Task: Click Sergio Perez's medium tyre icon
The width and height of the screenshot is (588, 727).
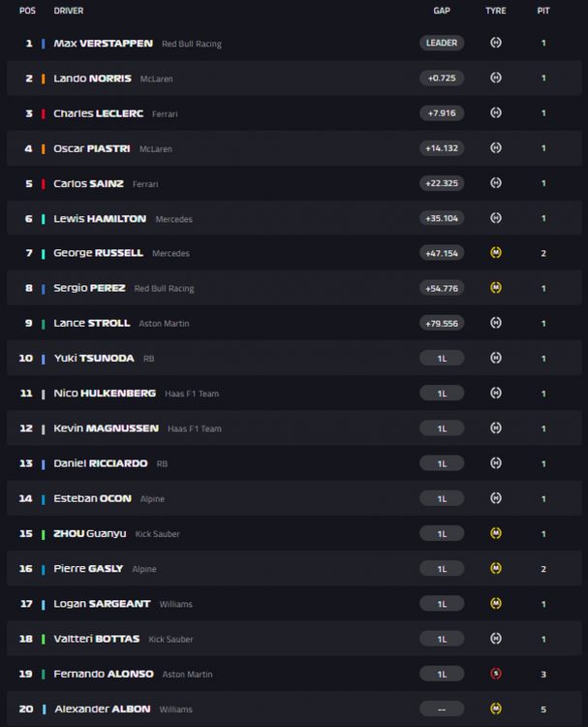Action: (496, 288)
